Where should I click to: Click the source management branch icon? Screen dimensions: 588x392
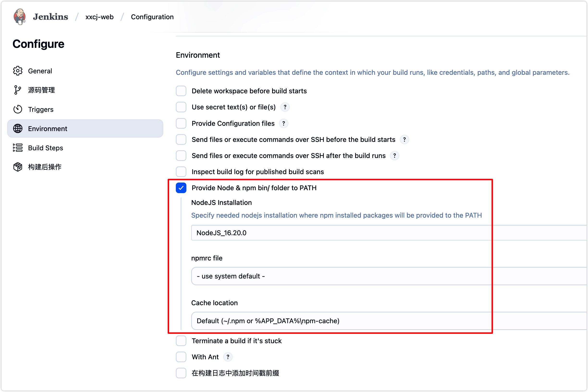[x=17, y=90]
